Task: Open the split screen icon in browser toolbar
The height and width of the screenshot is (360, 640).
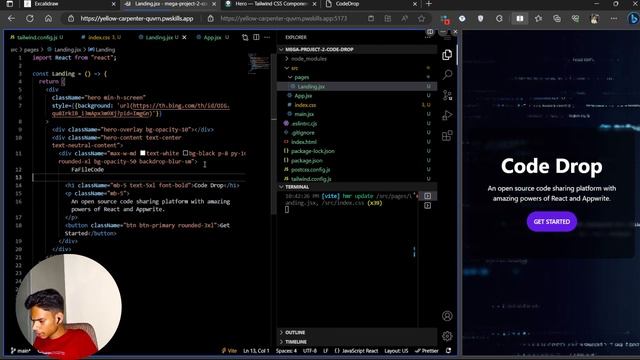Action: 520,18
